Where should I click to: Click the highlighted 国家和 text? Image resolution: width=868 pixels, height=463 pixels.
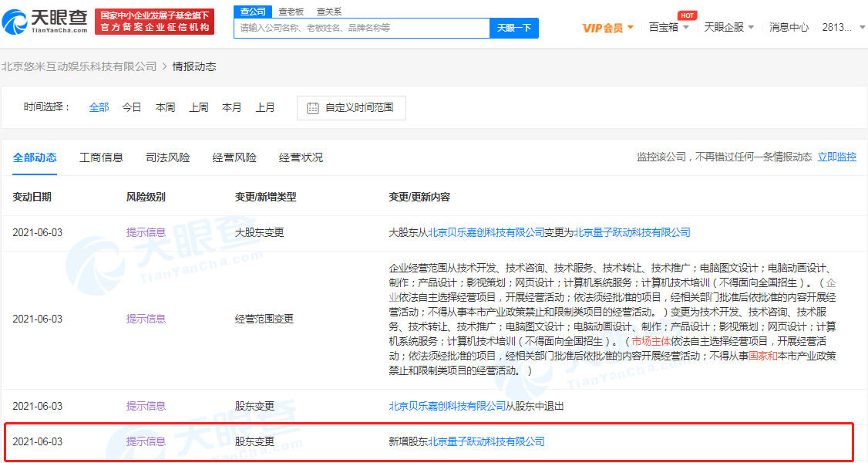(763, 356)
